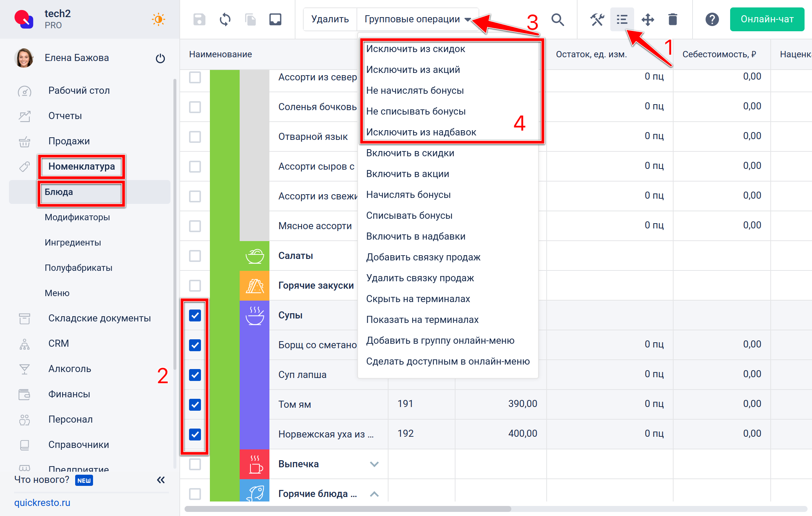Click the trash bin icon

tap(672, 19)
